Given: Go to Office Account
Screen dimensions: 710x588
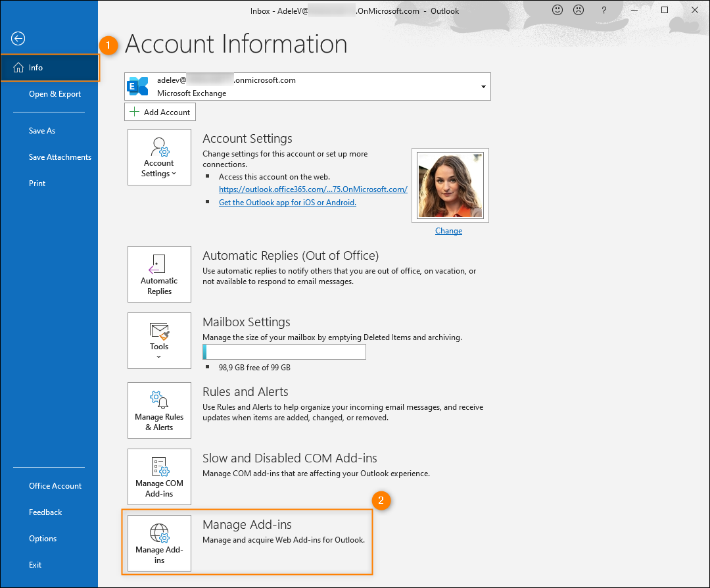Looking at the screenshot, I should pyautogui.click(x=55, y=485).
